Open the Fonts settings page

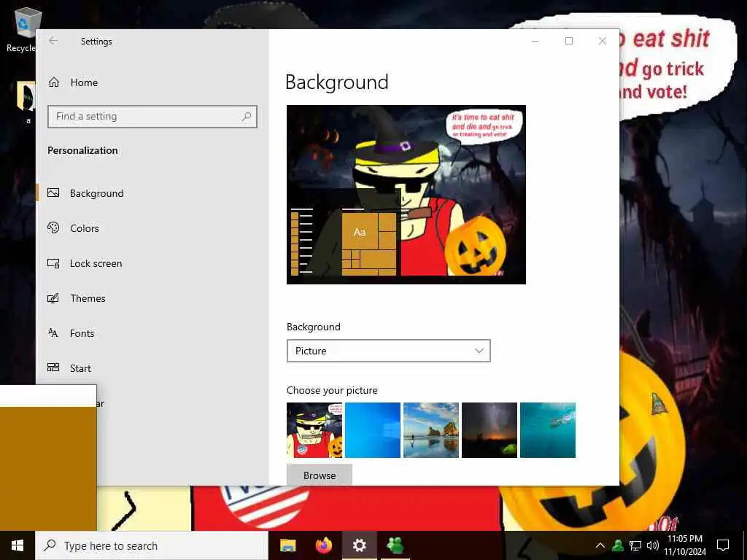pyautogui.click(x=152, y=333)
